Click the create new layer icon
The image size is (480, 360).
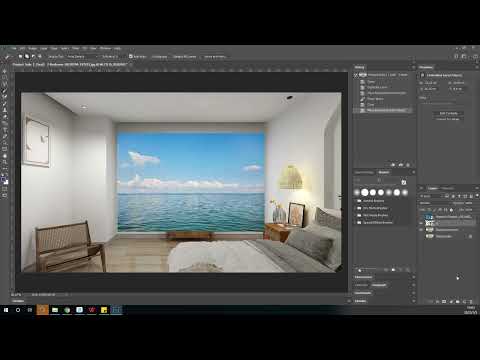point(464,301)
